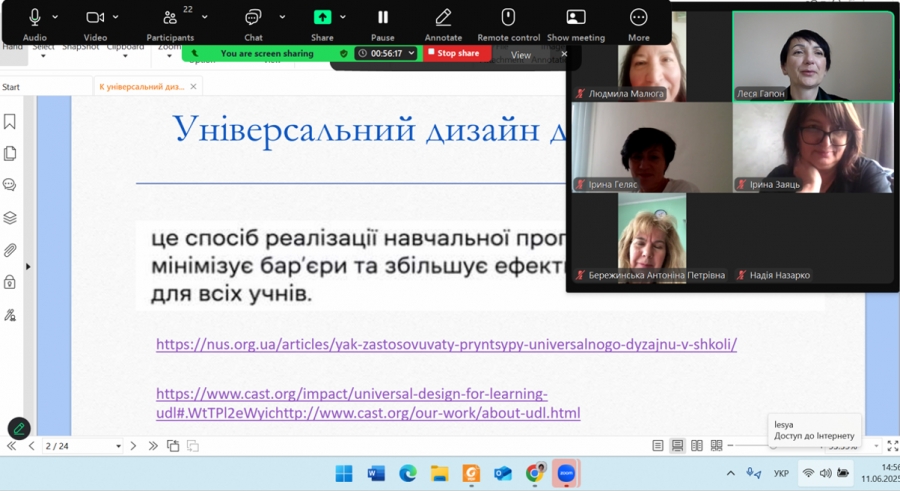900x491 pixels.
Task: Click the Annotate pencil icon
Action: [x=443, y=18]
